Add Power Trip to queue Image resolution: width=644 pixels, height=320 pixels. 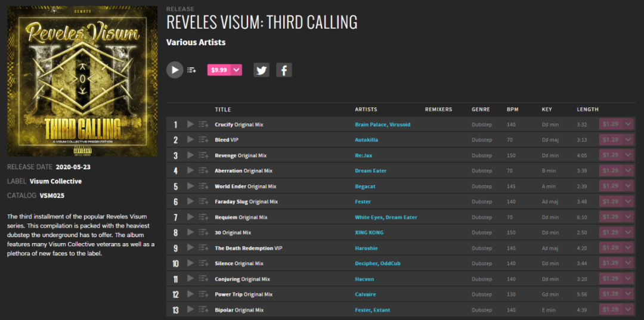coord(203,294)
